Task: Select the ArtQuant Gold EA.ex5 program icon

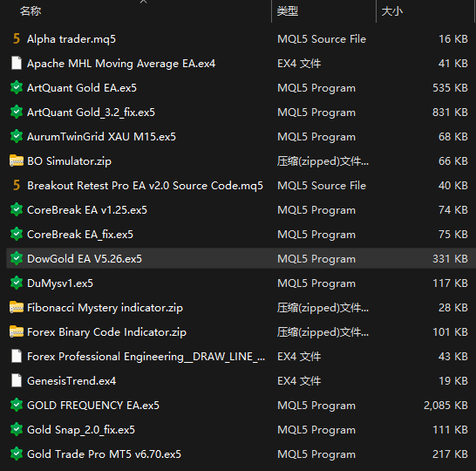Action: click(17, 88)
